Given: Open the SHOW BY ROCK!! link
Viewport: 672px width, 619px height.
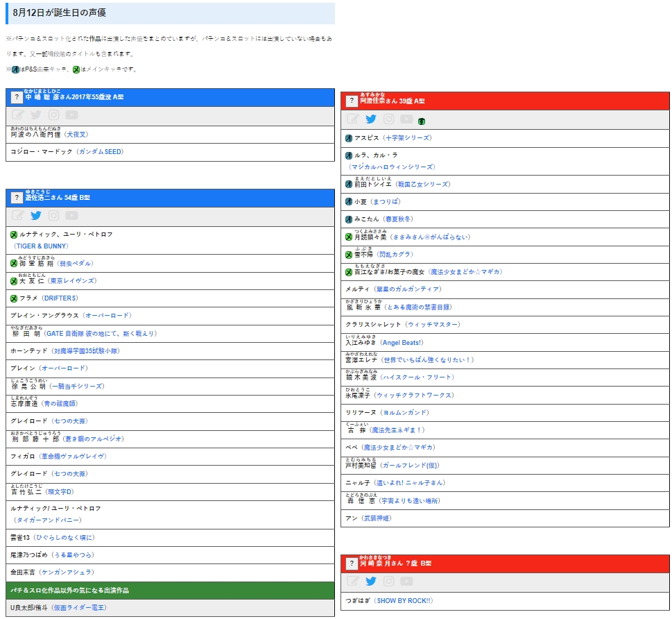Looking at the screenshot, I should click(404, 601).
